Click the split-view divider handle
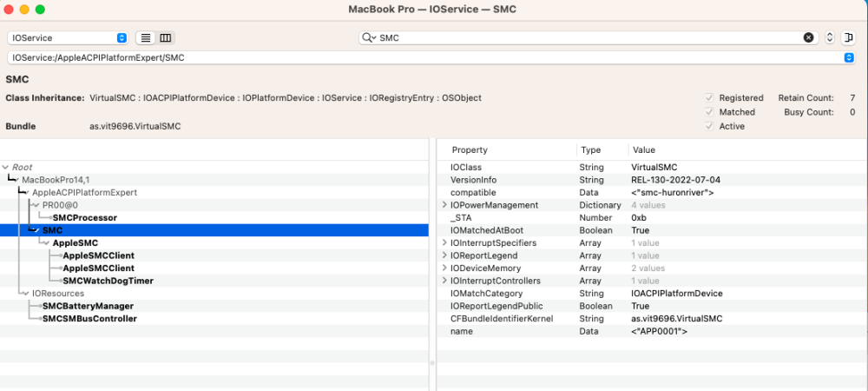The height and width of the screenshot is (391, 868). [x=432, y=363]
